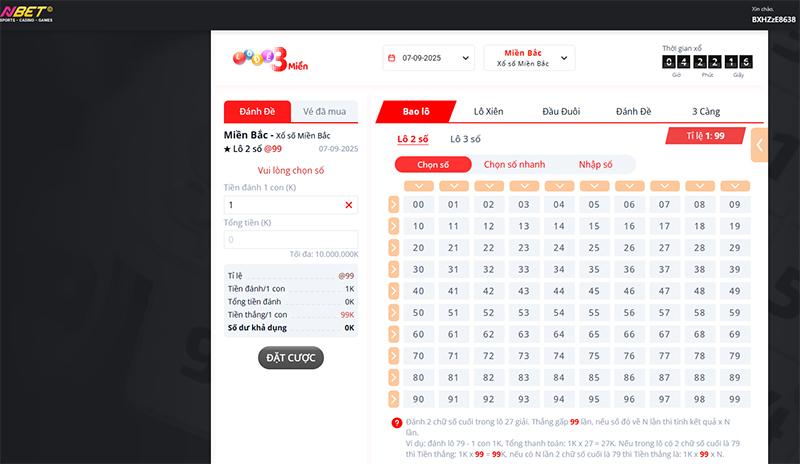Open the Miền Bắc region dropdown
The height and width of the screenshot is (464, 800).
pyautogui.click(x=529, y=58)
